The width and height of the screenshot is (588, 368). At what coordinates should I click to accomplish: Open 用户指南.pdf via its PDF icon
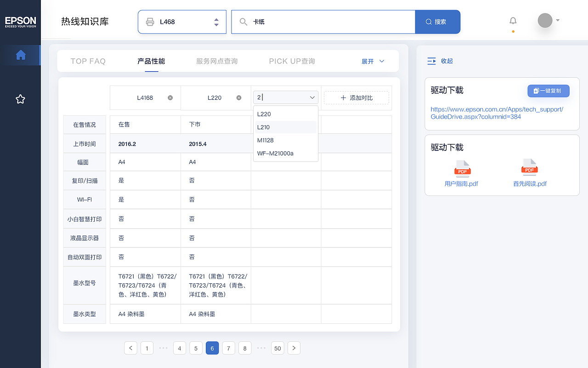pyautogui.click(x=462, y=168)
